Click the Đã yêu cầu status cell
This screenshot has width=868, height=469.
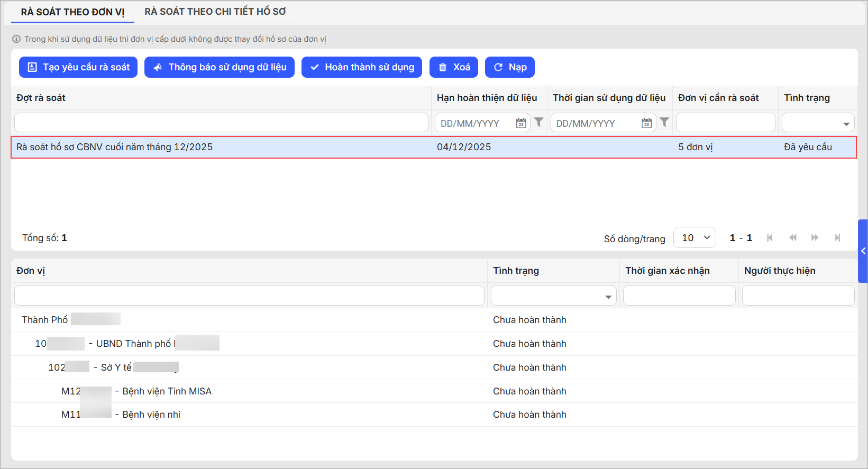(x=808, y=147)
